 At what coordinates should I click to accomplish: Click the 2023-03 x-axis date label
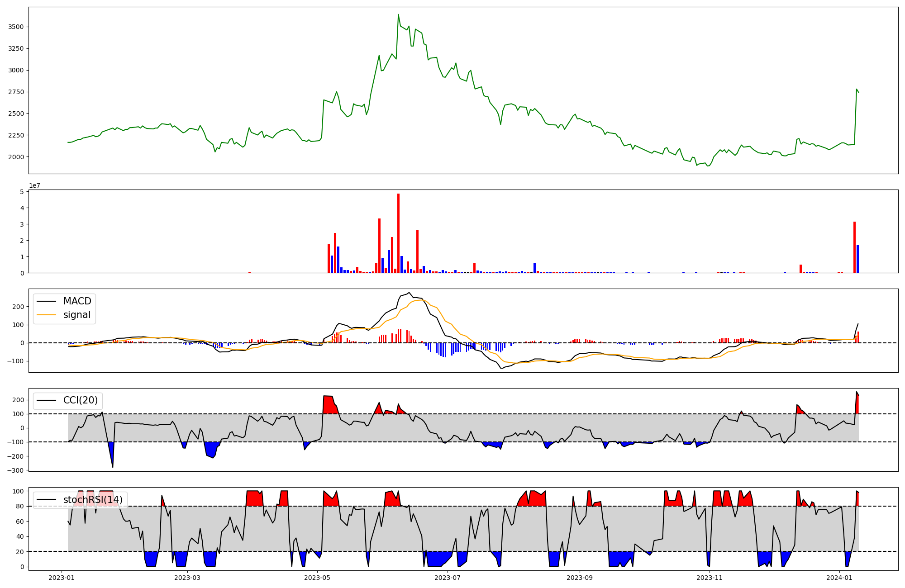click(x=187, y=578)
